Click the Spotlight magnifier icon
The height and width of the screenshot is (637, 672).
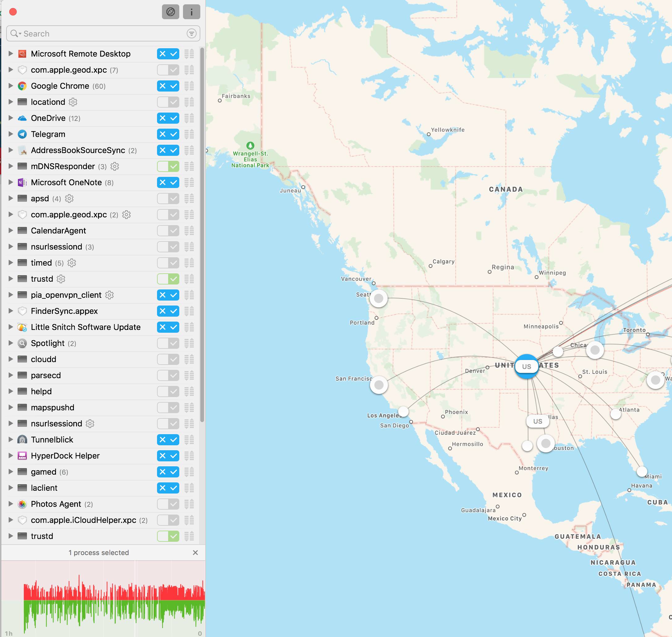pos(22,343)
